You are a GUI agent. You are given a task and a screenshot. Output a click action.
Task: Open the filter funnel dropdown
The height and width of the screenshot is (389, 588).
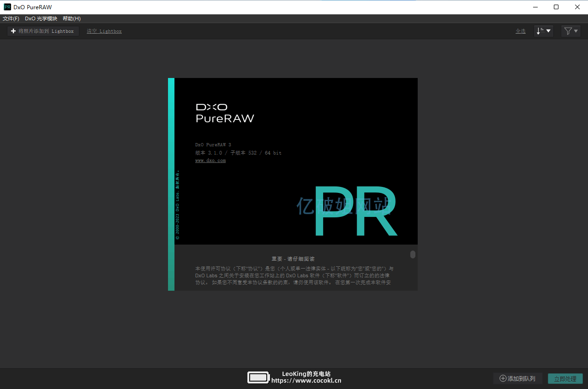pyautogui.click(x=571, y=31)
